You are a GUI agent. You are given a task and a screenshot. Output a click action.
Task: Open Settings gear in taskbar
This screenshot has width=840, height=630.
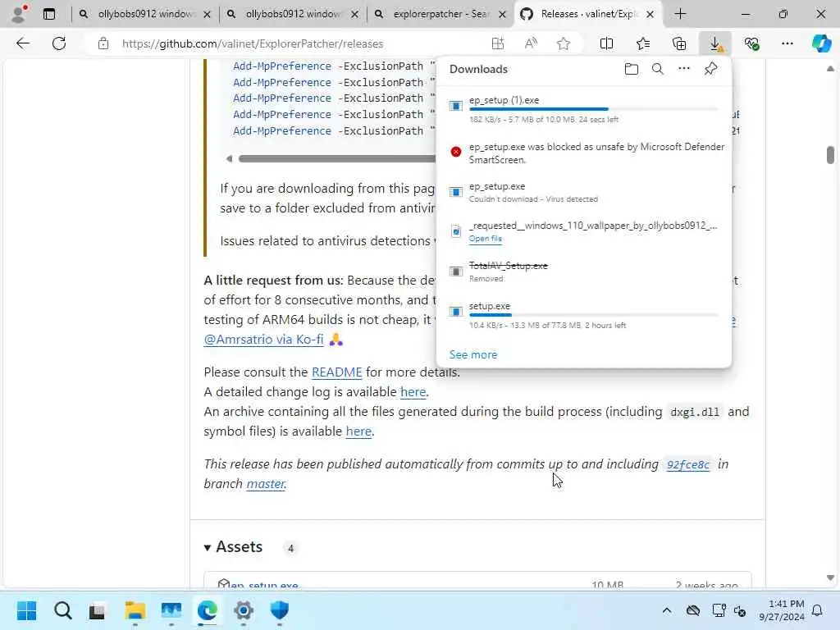243,610
